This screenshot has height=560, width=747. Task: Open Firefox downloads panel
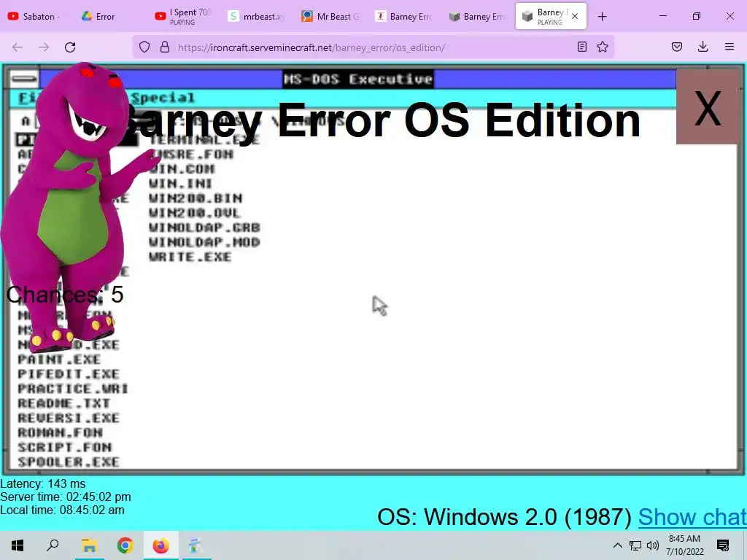703,47
